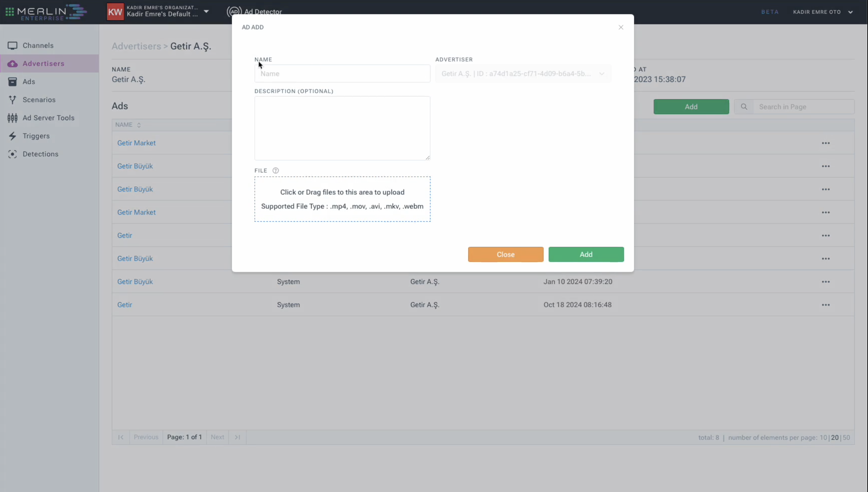The image size is (868, 492).
Task: Open more options for first Getir row
Action: pos(826,236)
